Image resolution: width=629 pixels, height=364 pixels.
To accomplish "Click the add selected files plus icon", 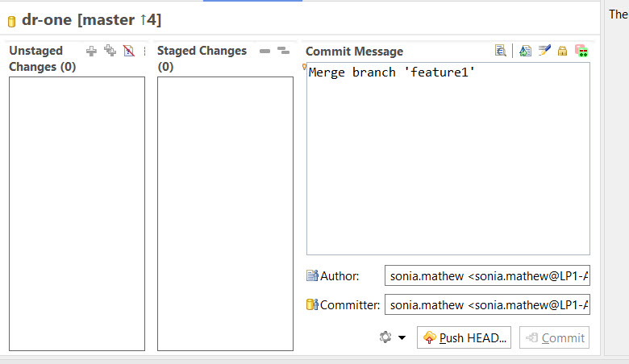I will pos(91,52).
